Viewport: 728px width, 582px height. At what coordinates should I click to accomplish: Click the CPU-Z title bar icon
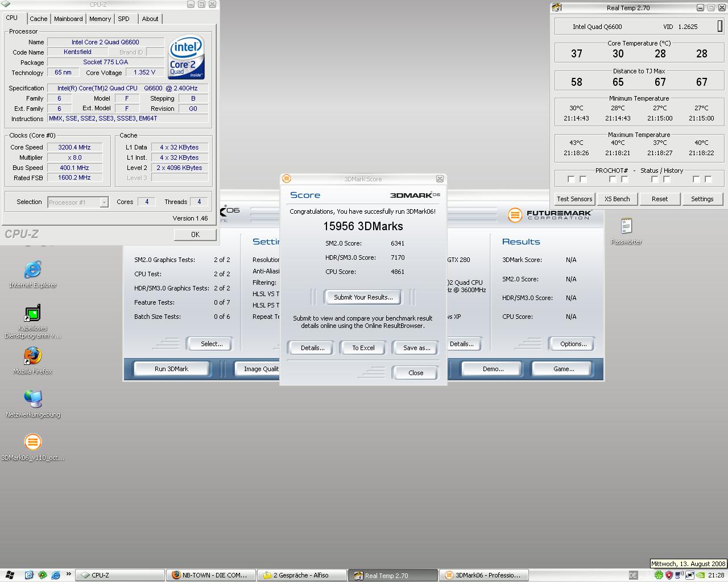(x=6, y=4)
